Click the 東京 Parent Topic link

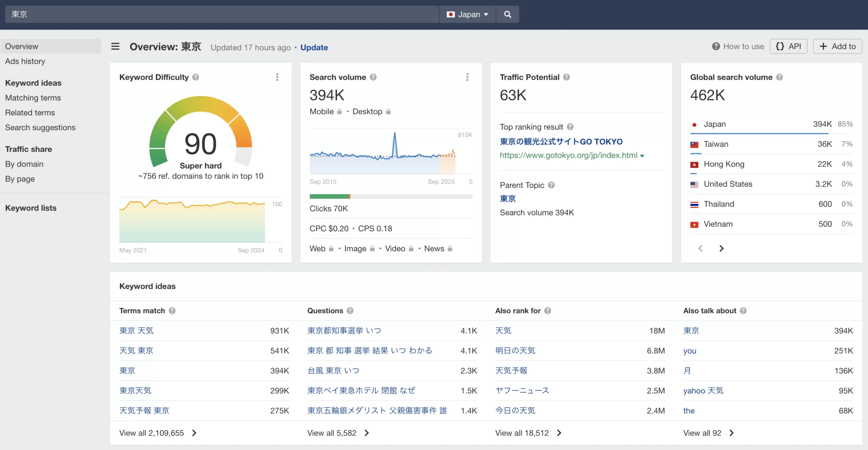(x=508, y=199)
